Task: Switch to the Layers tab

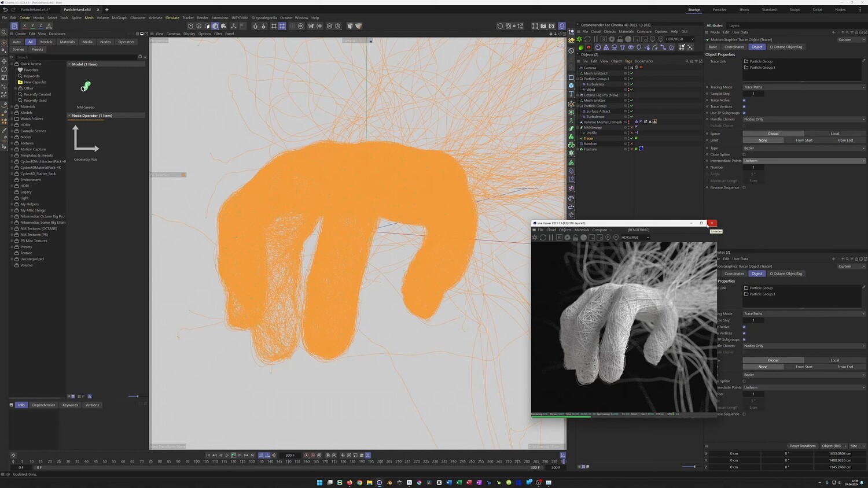Action: click(734, 25)
